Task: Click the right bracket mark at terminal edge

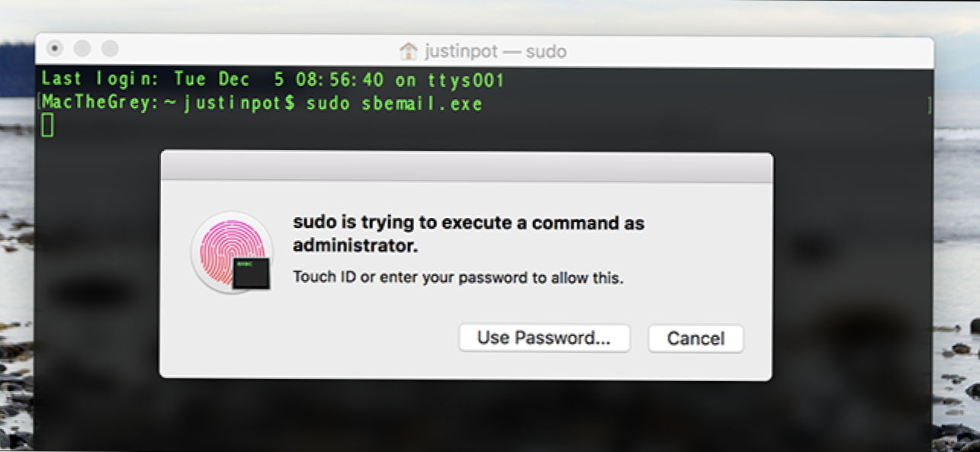Action: (x=929, y=104)
